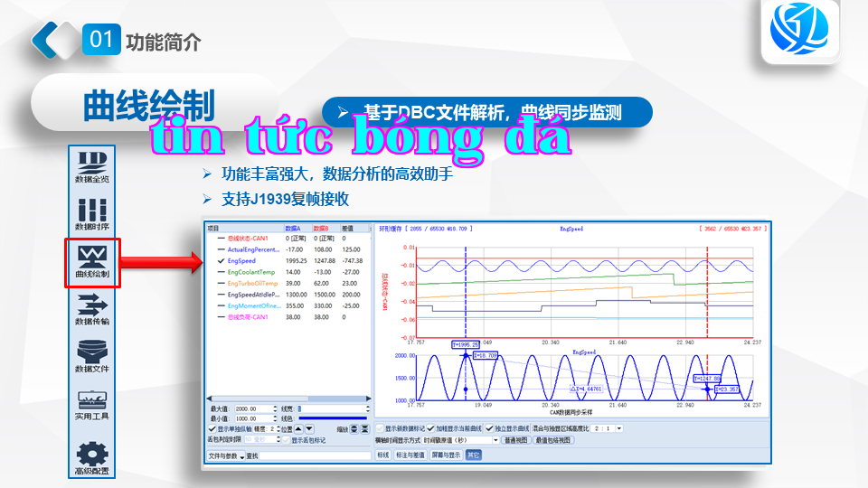Click the 环形缓存 buffer status text
868x488 pixels.
[425, 229]
